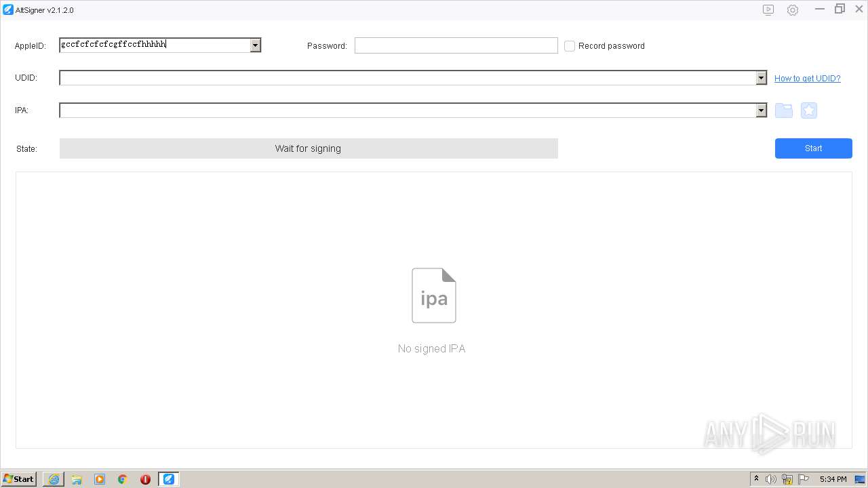868x488 pixels.
Task: Open the volume speaker tray icon
Action: point(771,479)
